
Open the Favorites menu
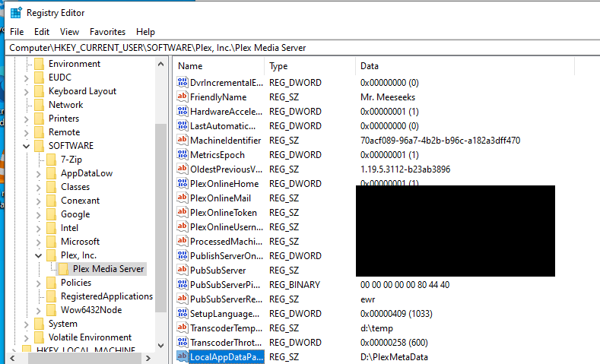107,32
